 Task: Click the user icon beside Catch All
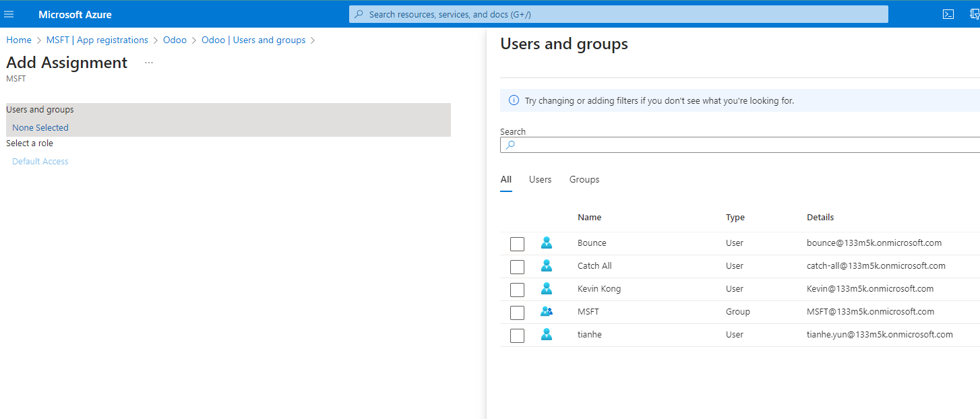tap(547, 266)
